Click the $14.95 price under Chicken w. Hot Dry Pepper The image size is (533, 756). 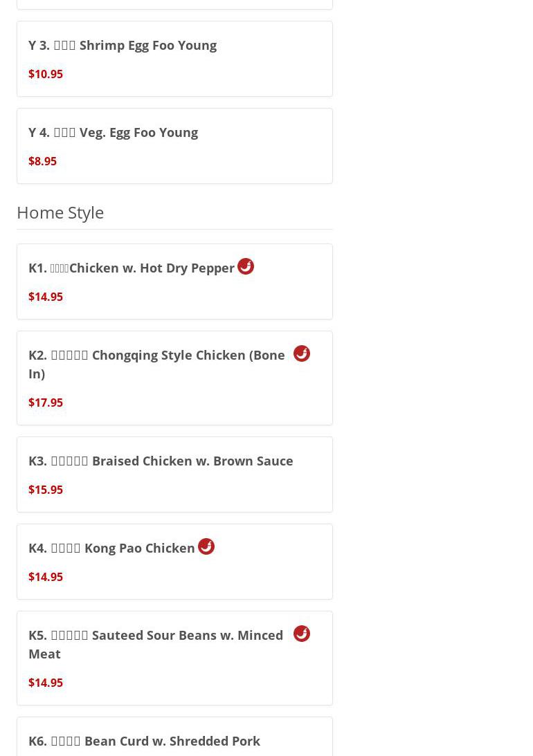(46, 297)
